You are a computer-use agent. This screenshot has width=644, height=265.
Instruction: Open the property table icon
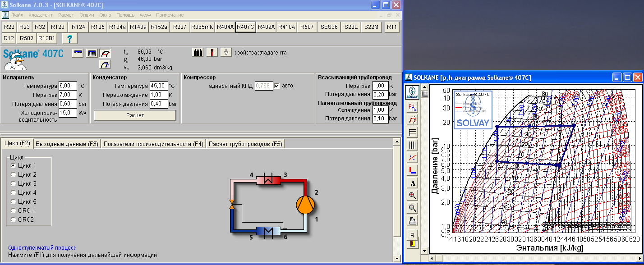tap(92, 53)
